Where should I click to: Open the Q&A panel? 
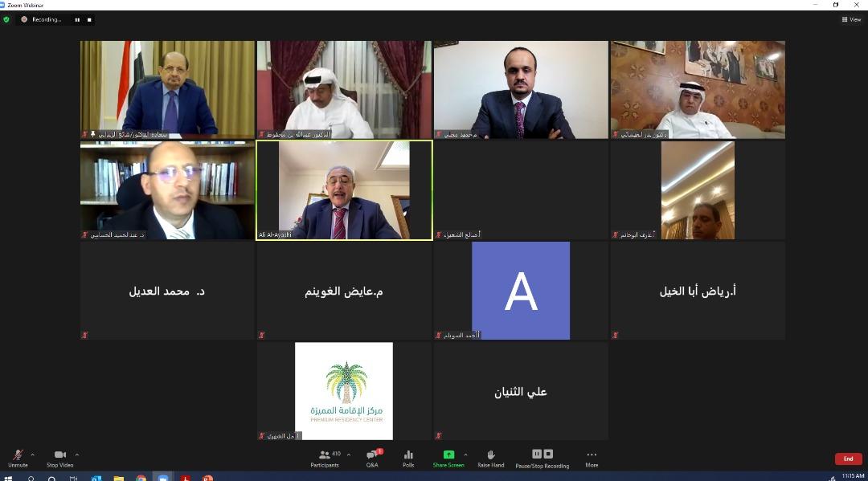(x=373, y=459)
